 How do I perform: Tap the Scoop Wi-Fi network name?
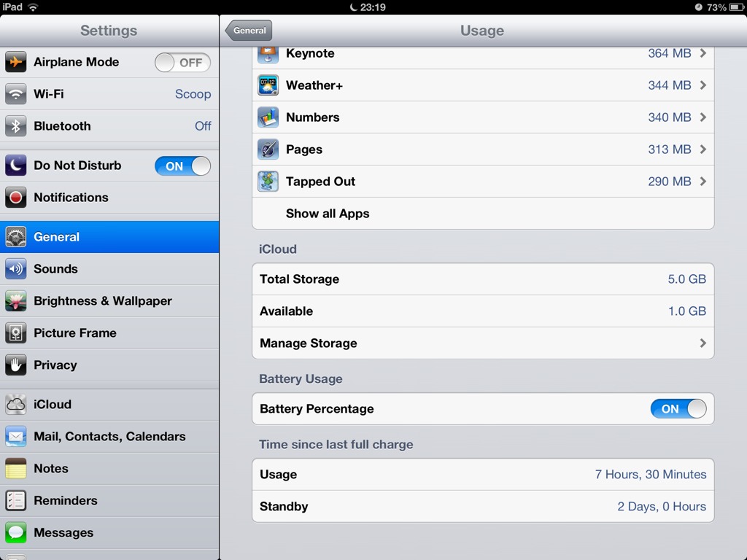coord(193,94)
